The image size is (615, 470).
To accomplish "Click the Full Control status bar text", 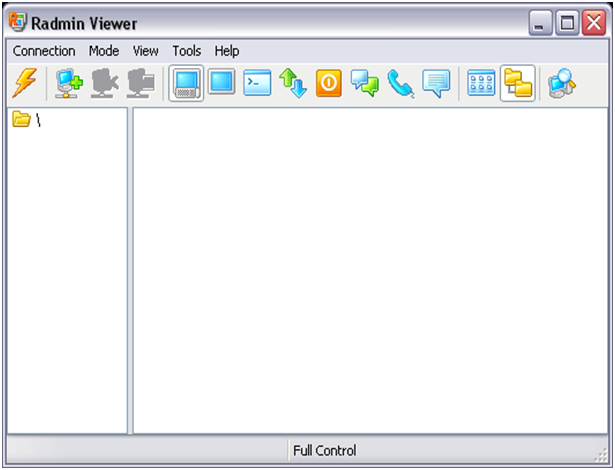I will tap(325, 450).
